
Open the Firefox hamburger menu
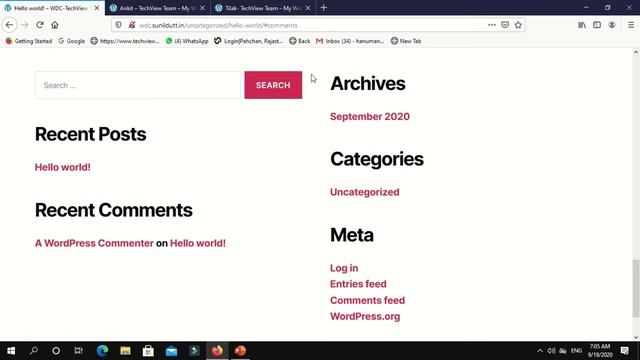click(x=631, y=25)
